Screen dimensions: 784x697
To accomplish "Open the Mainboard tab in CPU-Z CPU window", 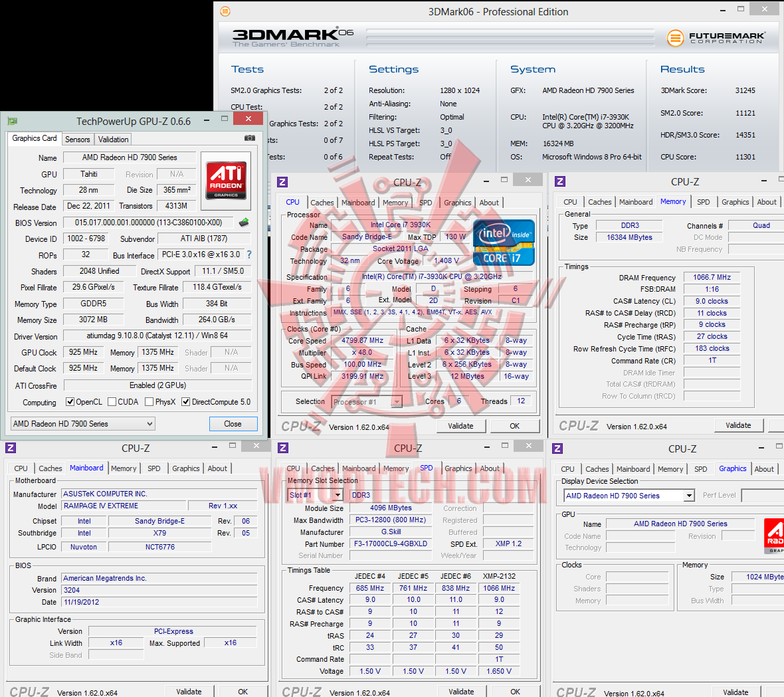I will (x=358, y=203).
